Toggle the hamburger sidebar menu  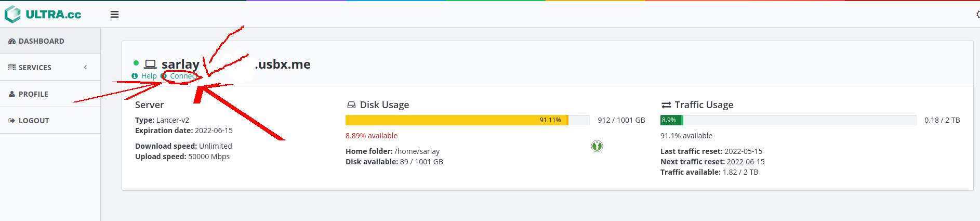point(115,15)
